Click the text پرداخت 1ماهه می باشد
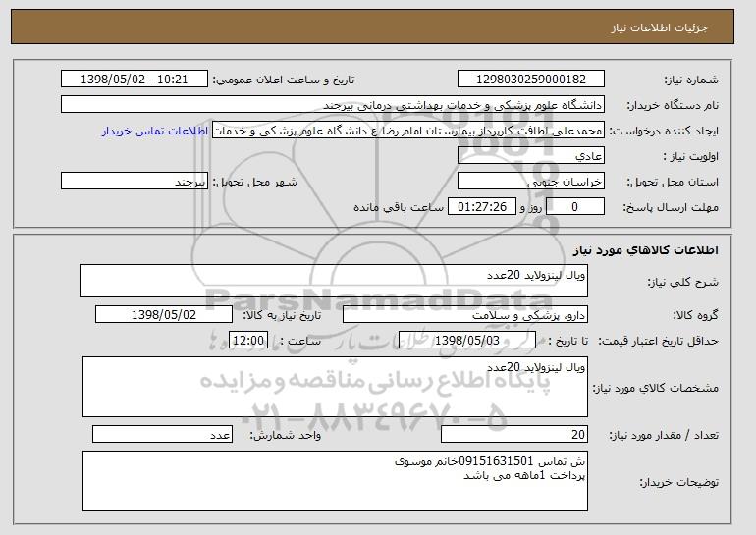756x535 pixels. tap(524, 476)
